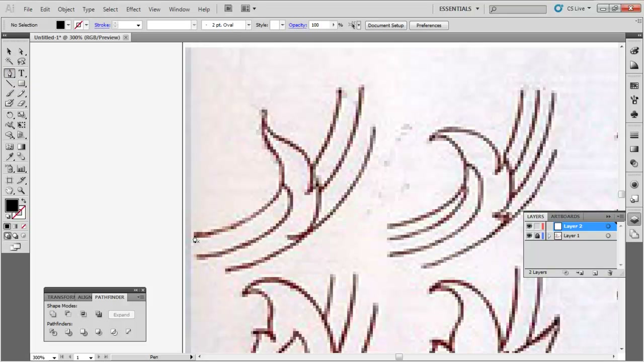Hide Layer 1 with its eye icon

(x=529, y=236)
